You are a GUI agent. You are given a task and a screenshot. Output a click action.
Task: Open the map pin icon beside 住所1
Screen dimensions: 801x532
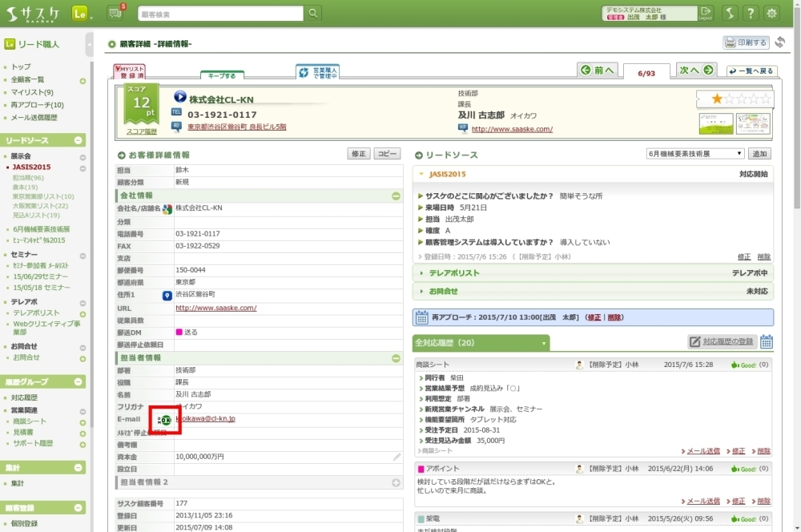click(x=167, y=295)
